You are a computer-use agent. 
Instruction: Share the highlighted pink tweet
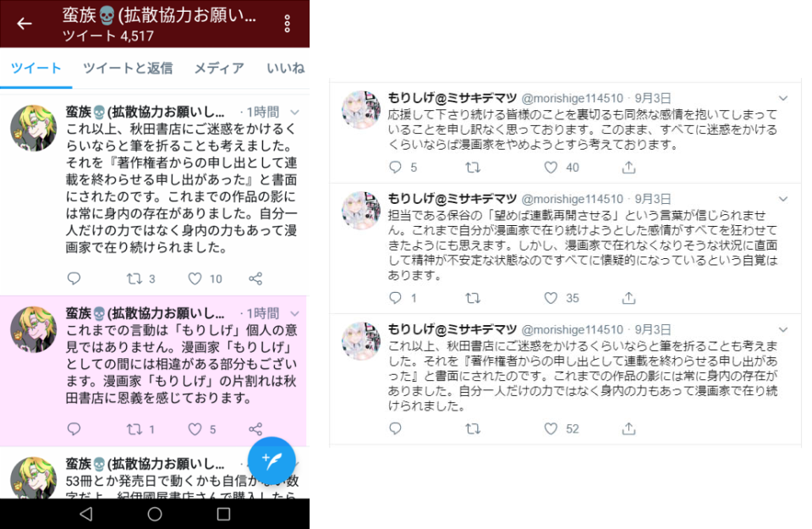click(x=255, y=429)
